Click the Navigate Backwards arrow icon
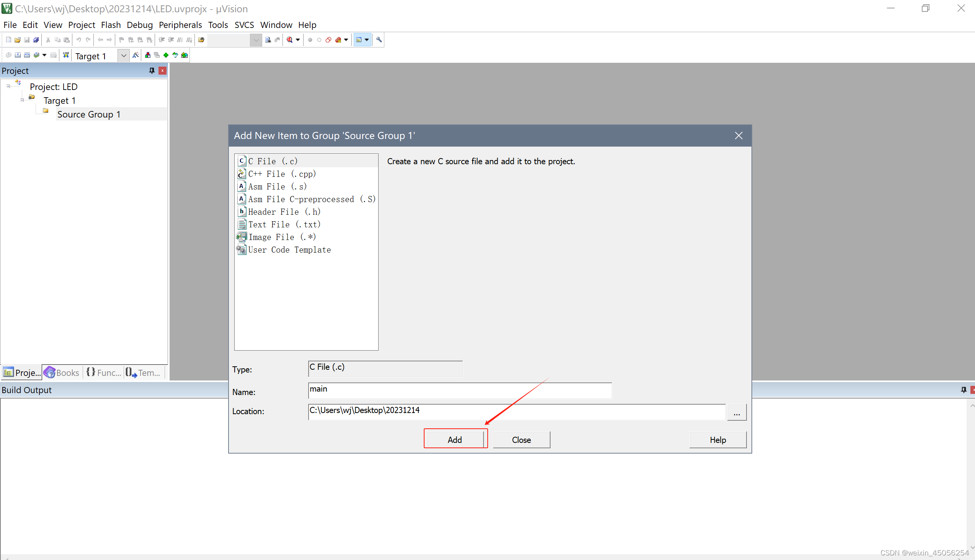975x560 pixels. click(100, 39)
